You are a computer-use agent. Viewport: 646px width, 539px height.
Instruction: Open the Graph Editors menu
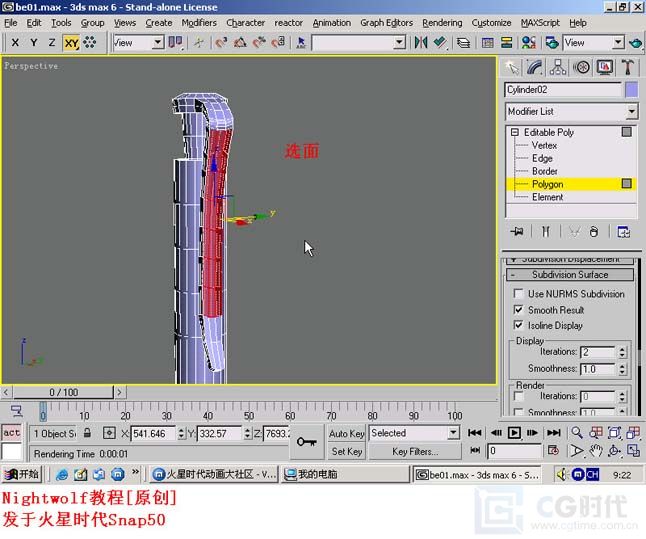click(386, 23)
